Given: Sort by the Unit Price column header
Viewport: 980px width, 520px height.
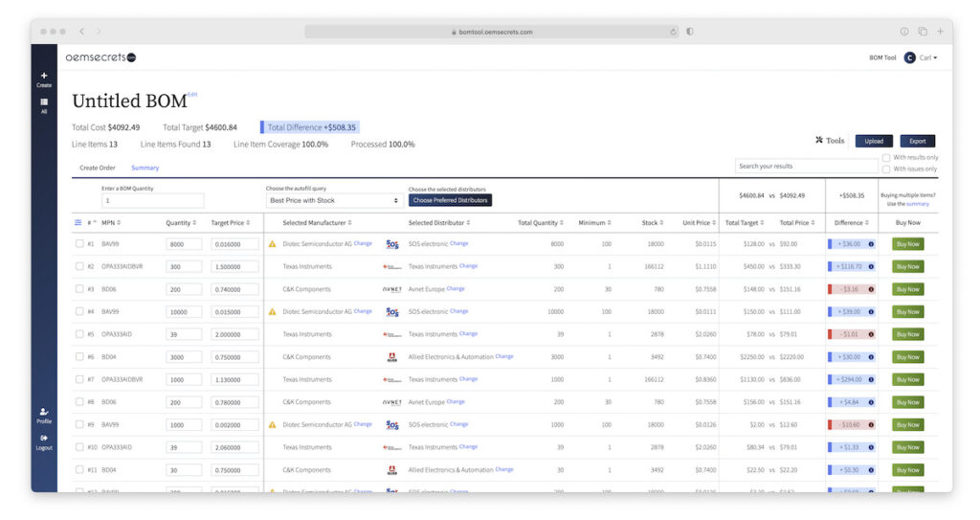Looking at the screenshot, I should coord(699,223).
